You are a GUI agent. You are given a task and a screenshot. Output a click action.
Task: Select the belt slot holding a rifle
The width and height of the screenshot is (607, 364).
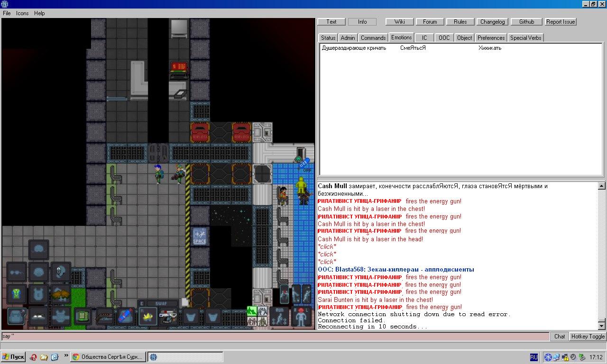104,316
